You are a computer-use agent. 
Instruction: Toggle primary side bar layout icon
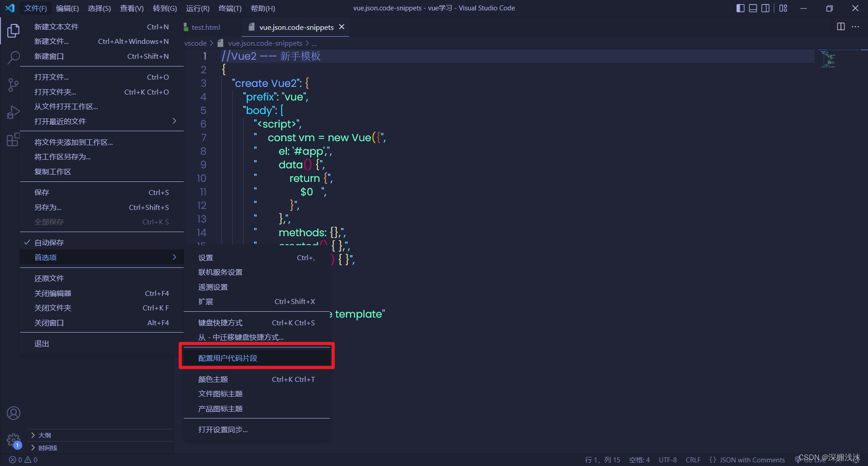tap(740, 8)
